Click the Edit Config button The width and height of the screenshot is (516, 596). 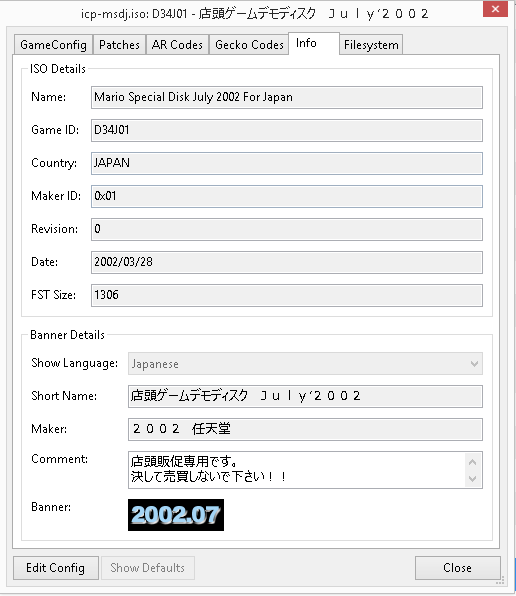coord(56,568)
